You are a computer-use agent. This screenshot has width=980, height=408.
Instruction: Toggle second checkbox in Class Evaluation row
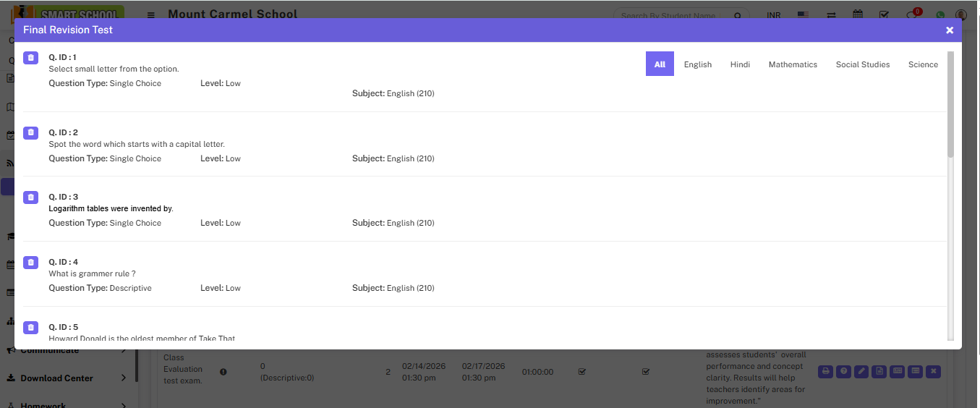tap(646, 372)
